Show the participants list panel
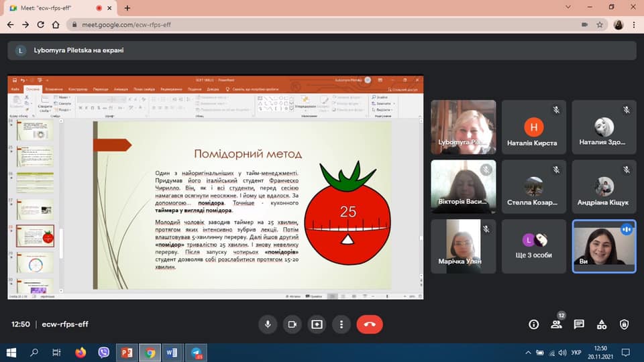This screenshot has width=644, height=362. click(556, 324)
